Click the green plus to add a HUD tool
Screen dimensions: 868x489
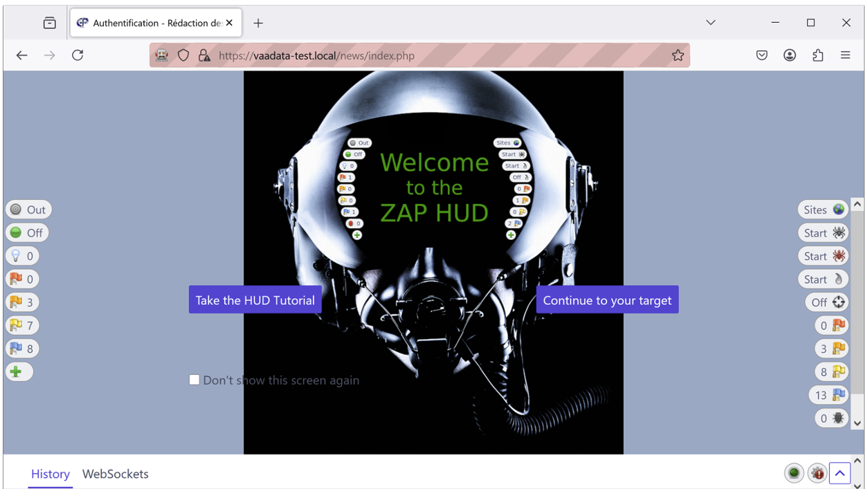pyautogui.click(x=19, y=371)
